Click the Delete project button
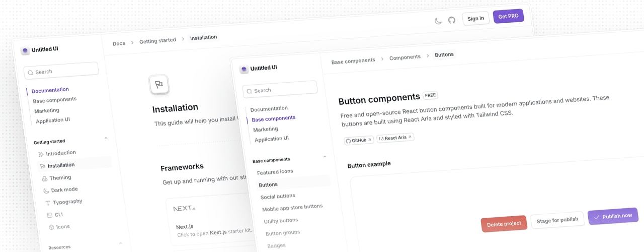 [x=504, y=224]
